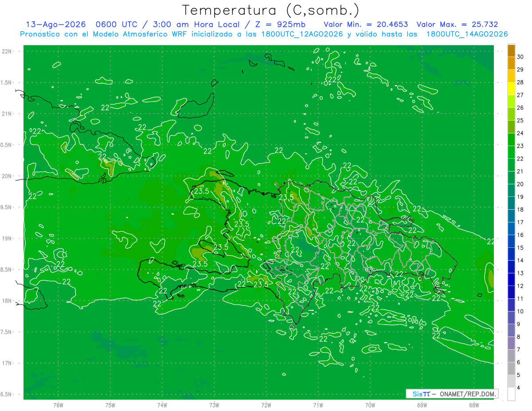
Task: Click the initialization time "1800UTC_12AGO2026"
Action: 301,34
